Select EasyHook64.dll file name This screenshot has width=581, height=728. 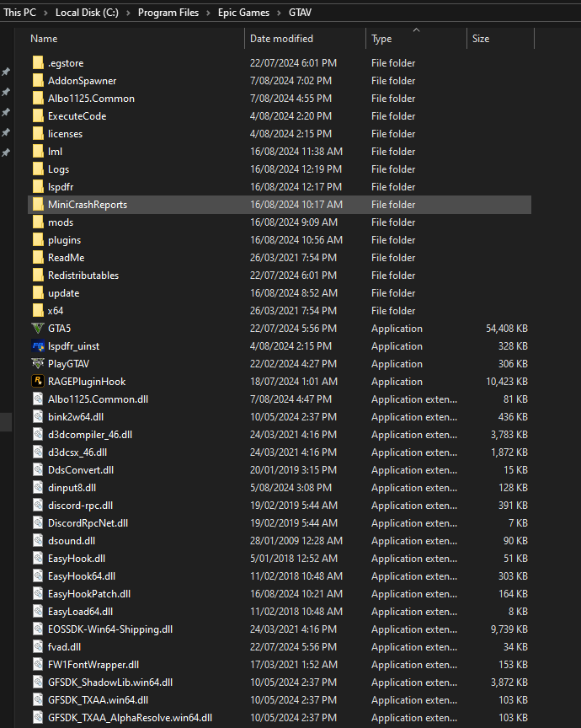tap(82, 576)
